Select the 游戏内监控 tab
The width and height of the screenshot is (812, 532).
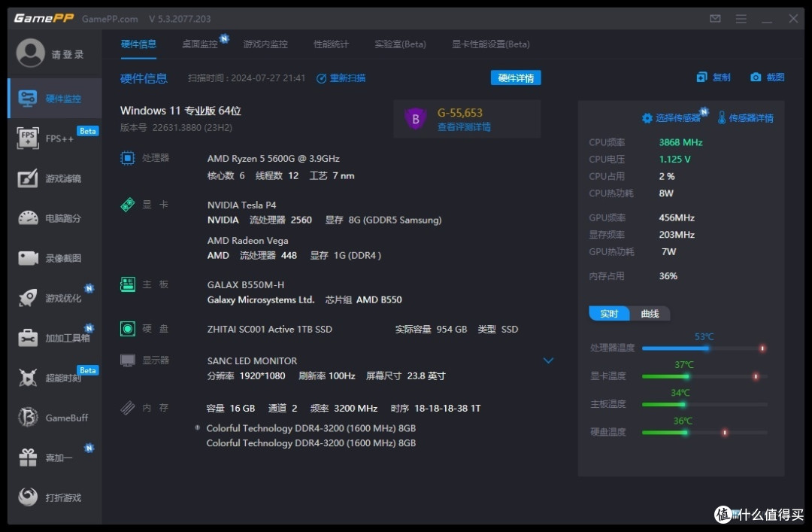(x=265, y=44)
